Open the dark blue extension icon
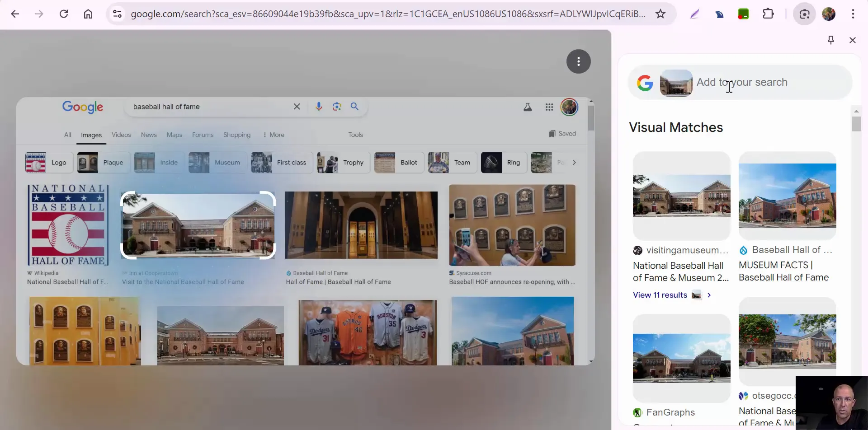This screenshot has height=430, width=868. [x=719, y=14]
